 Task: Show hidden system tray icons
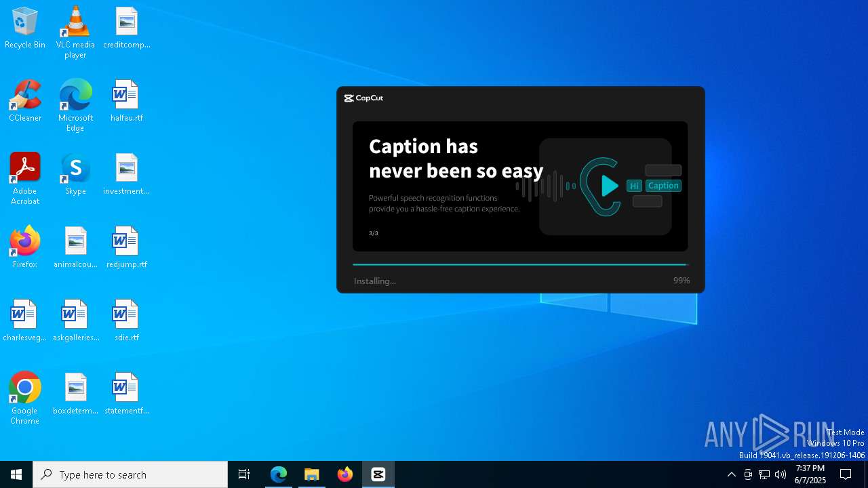(731, 474)
